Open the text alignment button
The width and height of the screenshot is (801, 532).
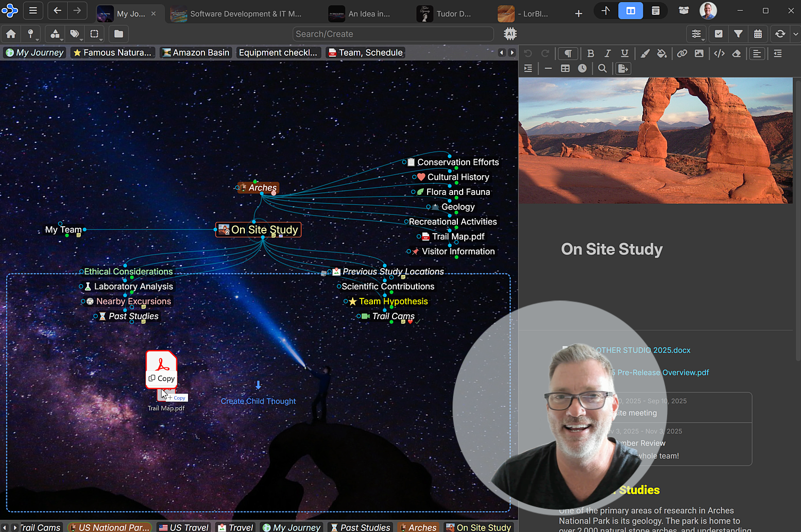click(x=757, y=53)
